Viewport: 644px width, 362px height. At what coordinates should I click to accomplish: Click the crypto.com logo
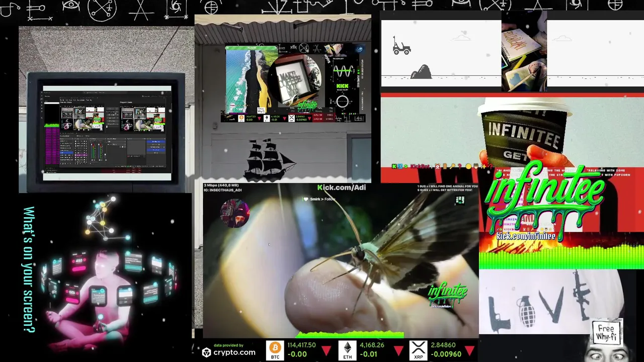click(x=229, y=352)
